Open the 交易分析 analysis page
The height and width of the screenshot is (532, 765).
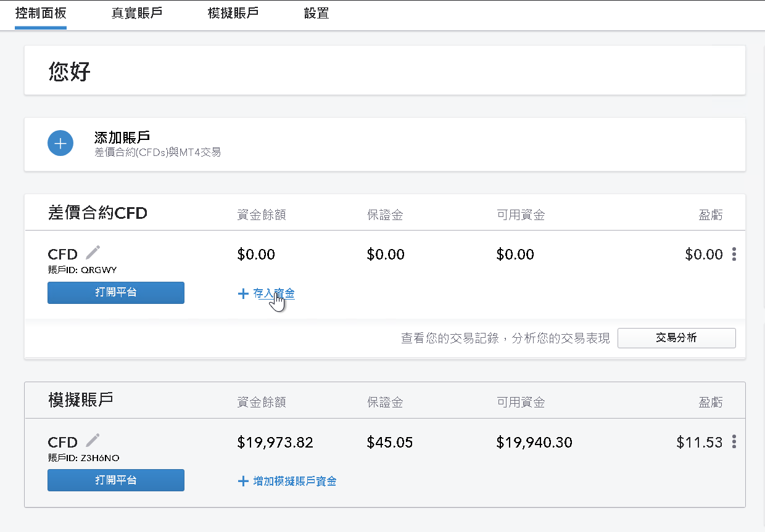pyautogui.click(x=676, y=338)
